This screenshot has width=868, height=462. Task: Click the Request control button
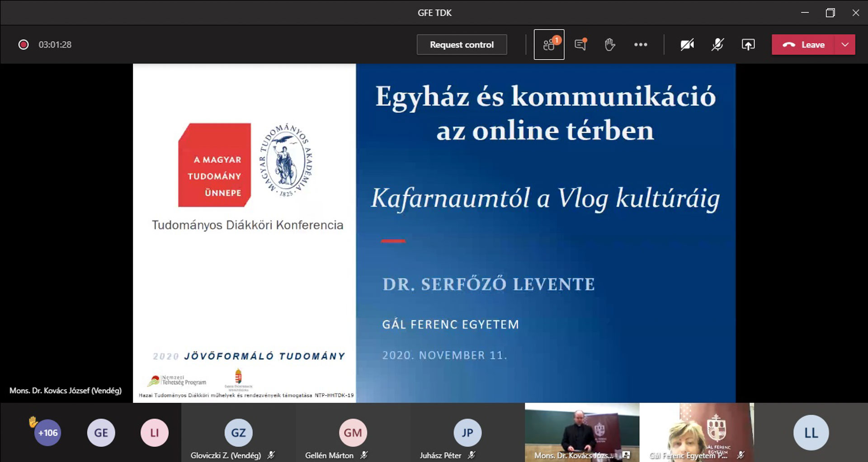462,45
